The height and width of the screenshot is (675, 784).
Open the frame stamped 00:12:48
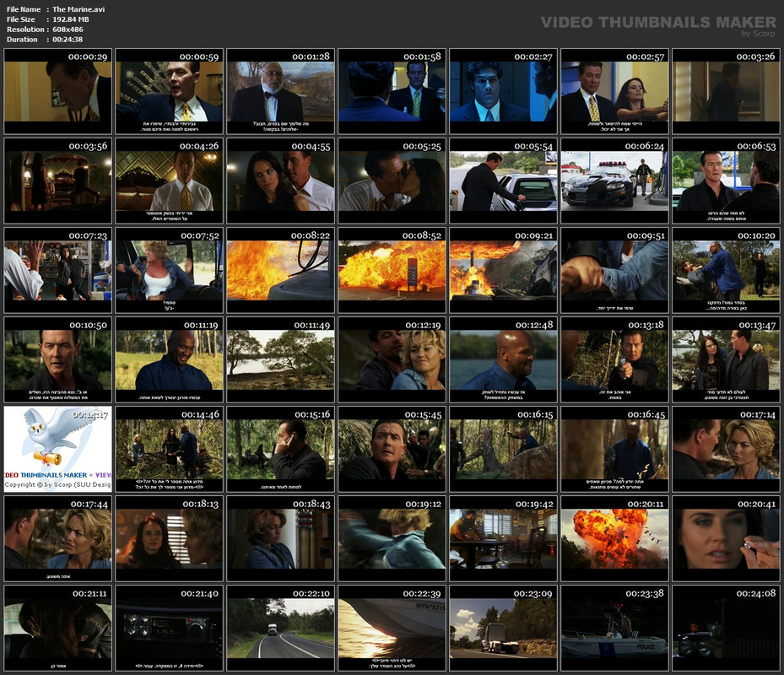click(x=504, y=360)
